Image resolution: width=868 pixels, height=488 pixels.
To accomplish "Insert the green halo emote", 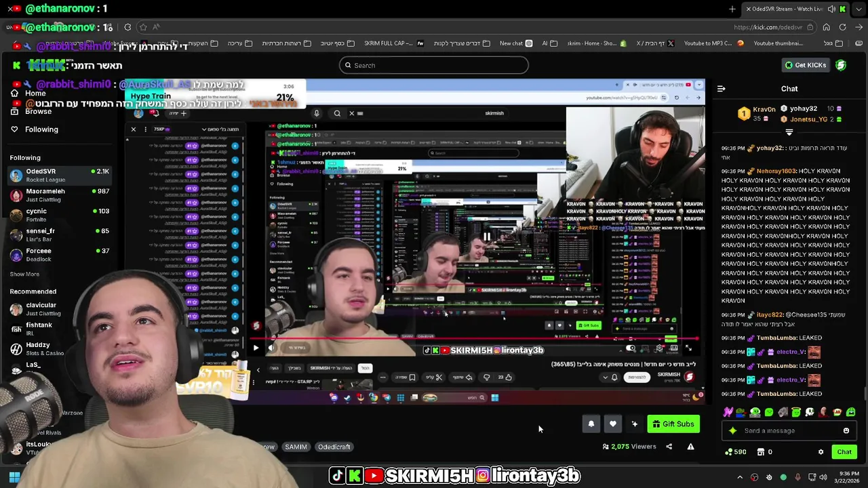I will tap(796, 412).
